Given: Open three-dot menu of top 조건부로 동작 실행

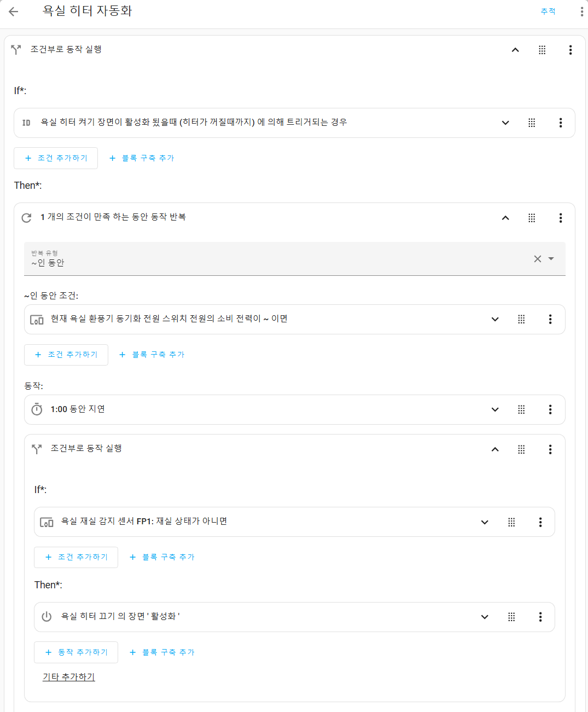Looking at the screenshot, I should (x=570, y=50).
